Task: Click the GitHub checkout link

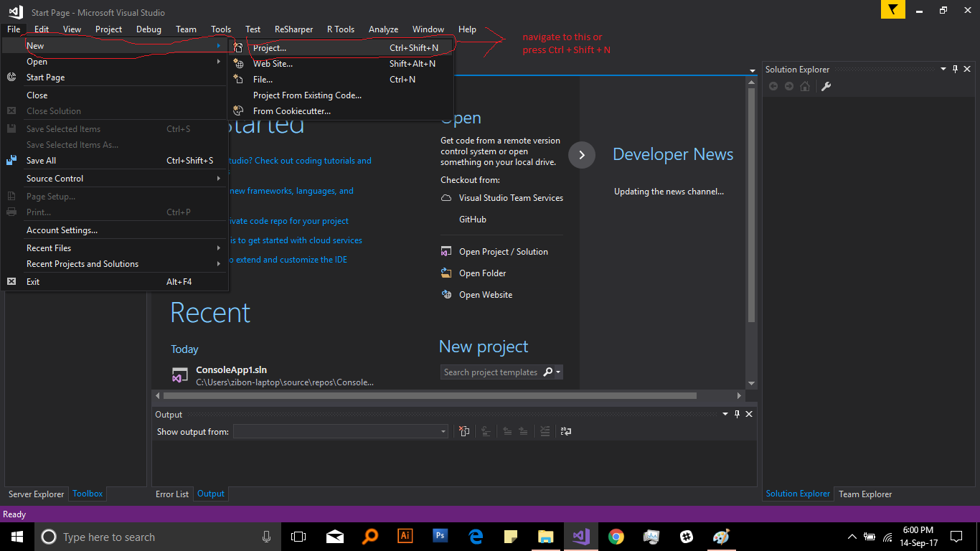Action: point(473,220)
